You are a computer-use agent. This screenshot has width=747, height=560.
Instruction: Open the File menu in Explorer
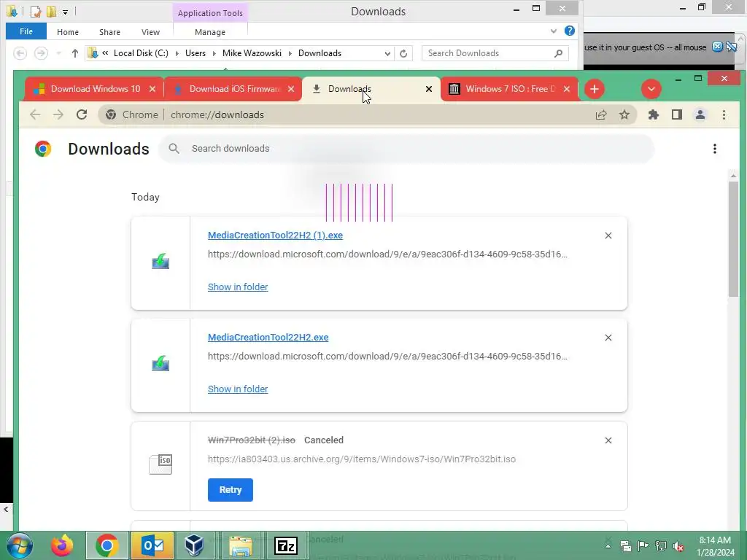click(x=26, y=31)
